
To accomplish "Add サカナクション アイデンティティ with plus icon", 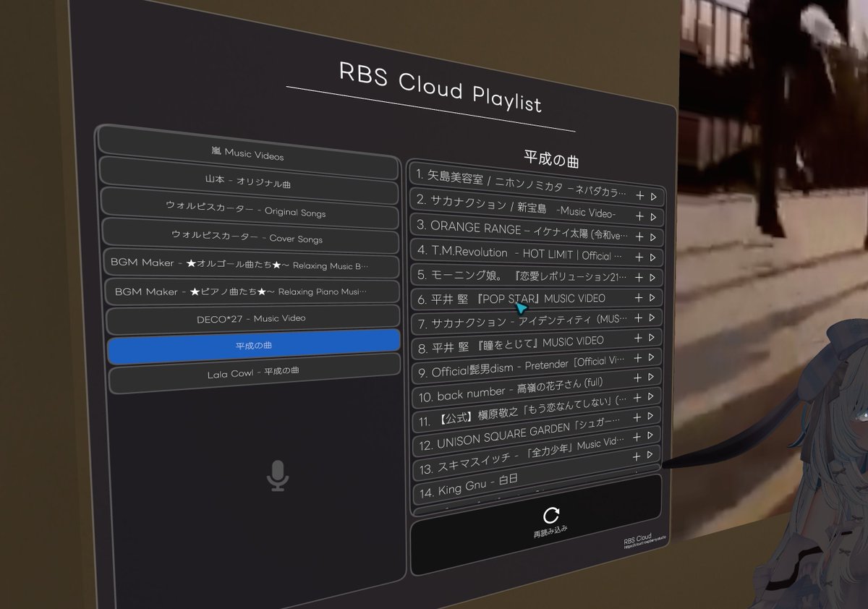I will [x=639, y=318].
